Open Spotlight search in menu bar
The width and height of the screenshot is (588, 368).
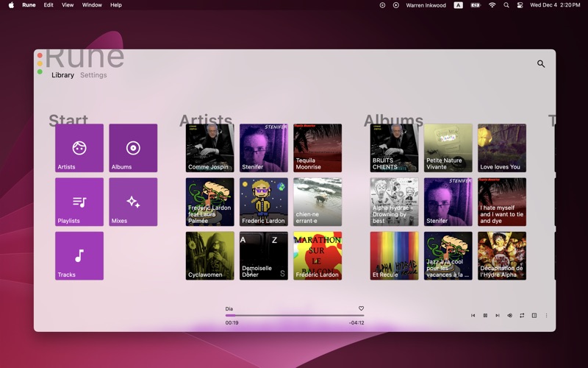(506, 5)
